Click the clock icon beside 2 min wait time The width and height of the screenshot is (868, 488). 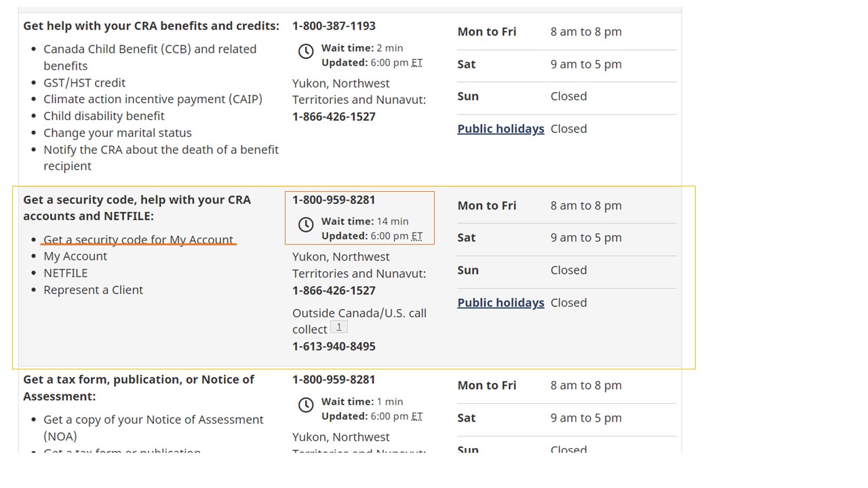pos(306,51)
